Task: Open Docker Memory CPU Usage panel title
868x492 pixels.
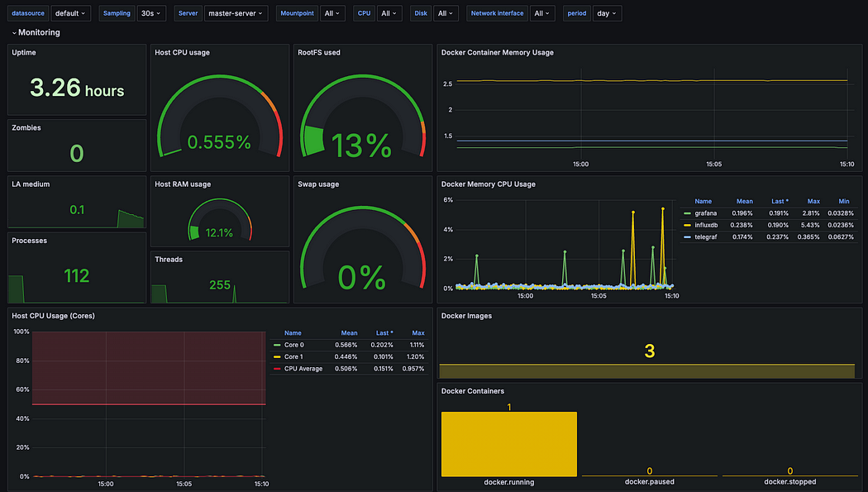Action: [x=489, y=184]
